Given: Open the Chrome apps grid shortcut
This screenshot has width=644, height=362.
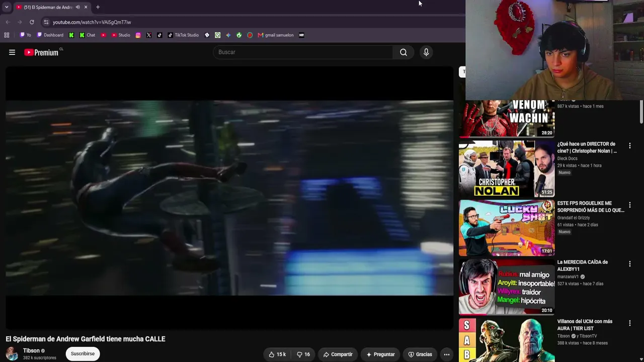Looking at the screenshot, I should 7,35.
